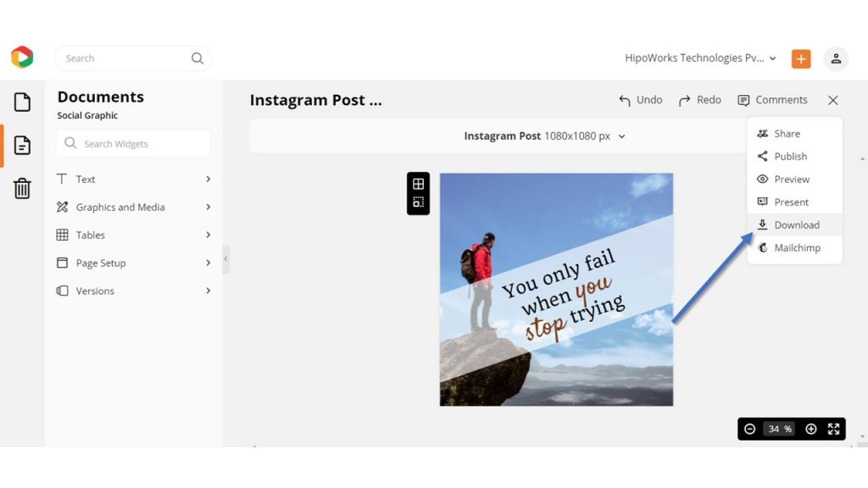Open the Comments panel

[773, 100]
